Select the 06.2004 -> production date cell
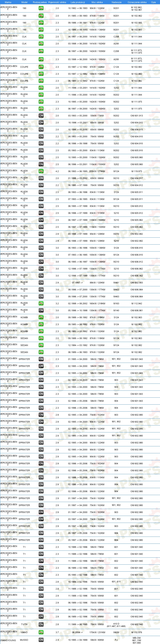Screen dimensions: 160x644 pyautogui.click(x=77, y=633)
